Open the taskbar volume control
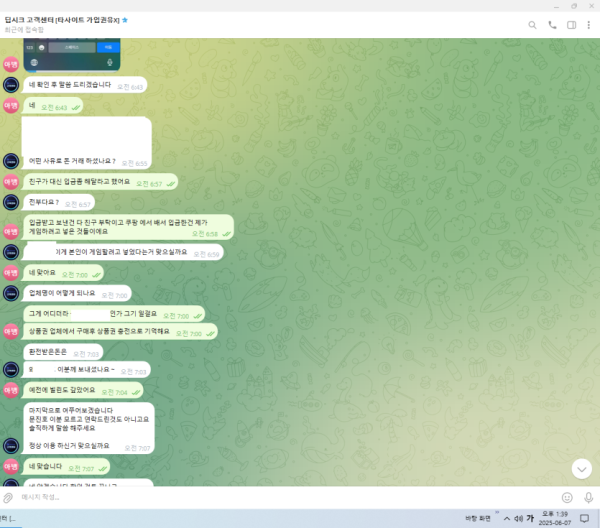600x528 pixels. click(518, 518)
